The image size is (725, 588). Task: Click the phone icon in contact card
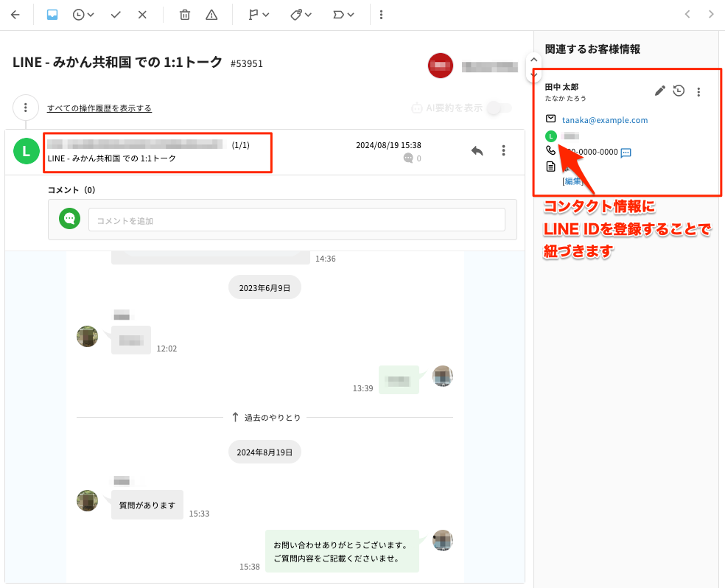(x=550, y=150)
